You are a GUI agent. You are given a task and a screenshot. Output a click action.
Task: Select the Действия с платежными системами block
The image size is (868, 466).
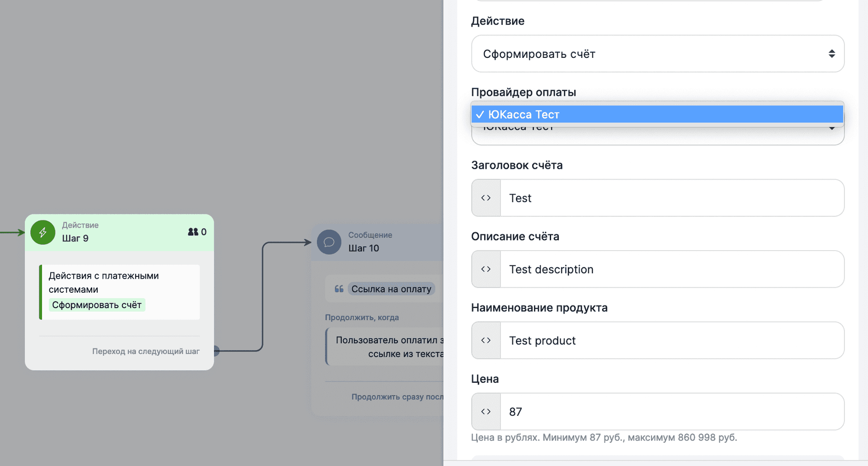[120, 292]
